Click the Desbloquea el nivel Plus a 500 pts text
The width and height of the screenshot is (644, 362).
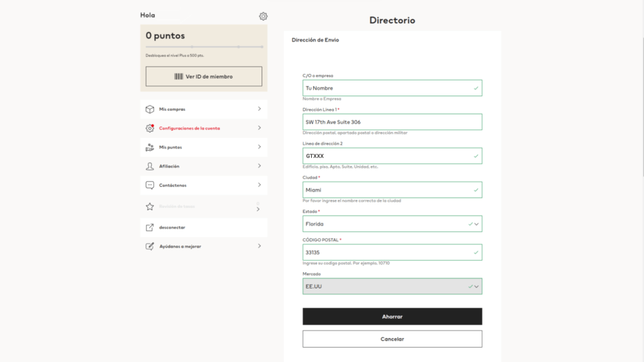coord(175,55)
